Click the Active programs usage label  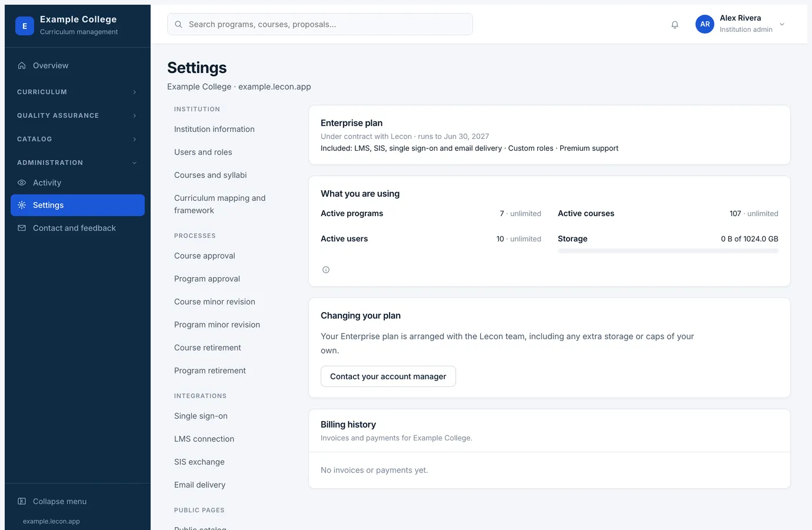tap(352, 213)
